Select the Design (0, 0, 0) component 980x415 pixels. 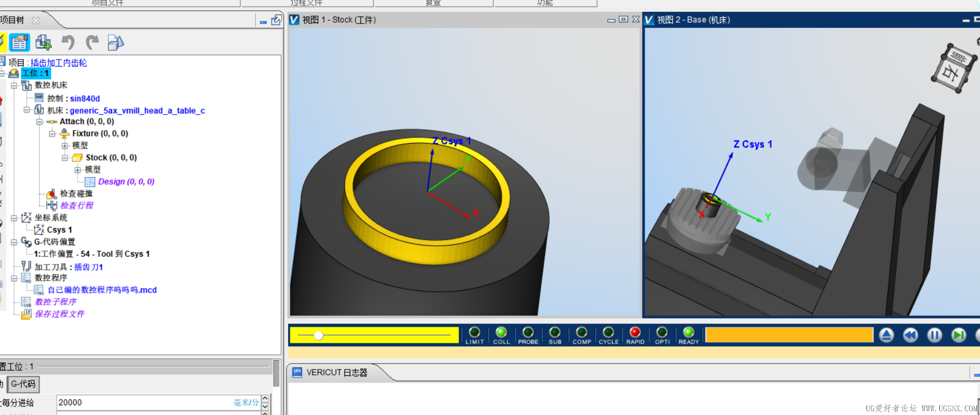tap(126, 182)
